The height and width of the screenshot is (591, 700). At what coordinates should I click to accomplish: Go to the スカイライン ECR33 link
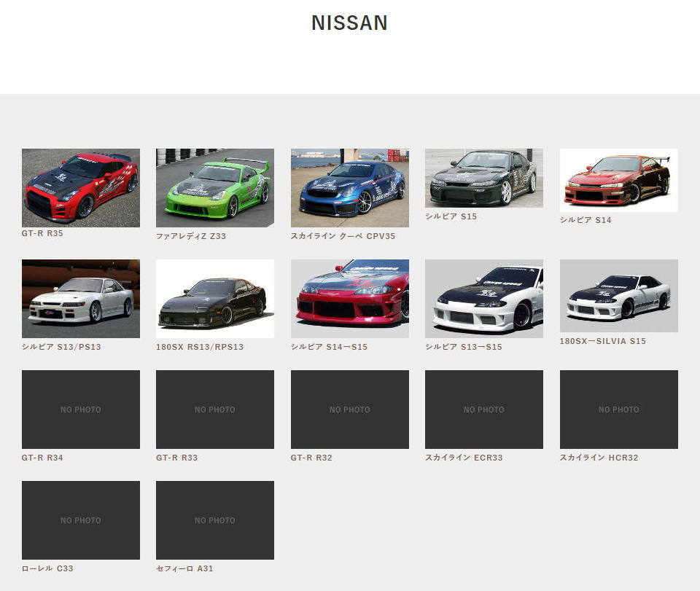(x=463, y=458)
